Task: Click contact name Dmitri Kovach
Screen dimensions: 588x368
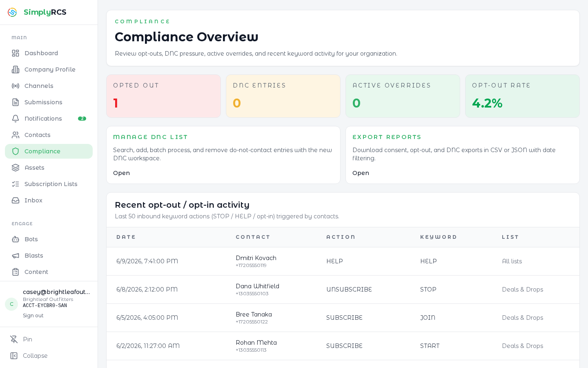Action: tap(256, 258)
